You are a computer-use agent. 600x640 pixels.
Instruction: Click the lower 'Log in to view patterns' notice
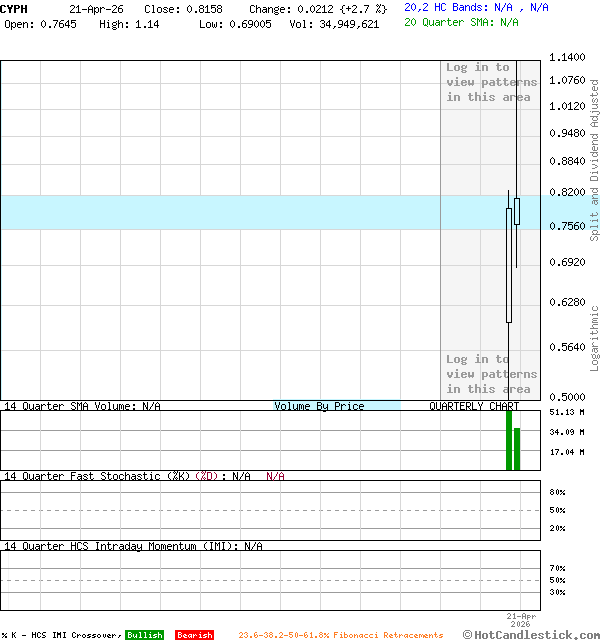click(x=491, y=374)
